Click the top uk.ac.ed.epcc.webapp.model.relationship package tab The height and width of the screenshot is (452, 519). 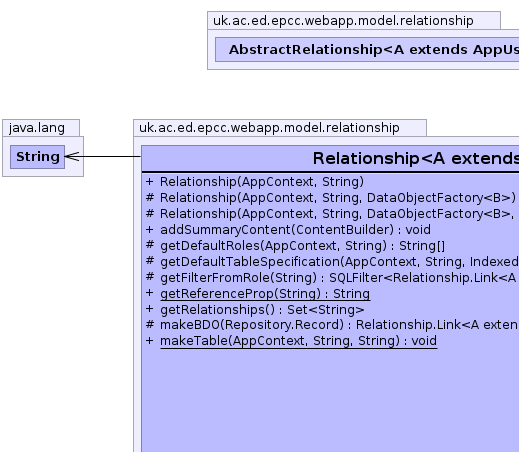[x=354, y=21]
